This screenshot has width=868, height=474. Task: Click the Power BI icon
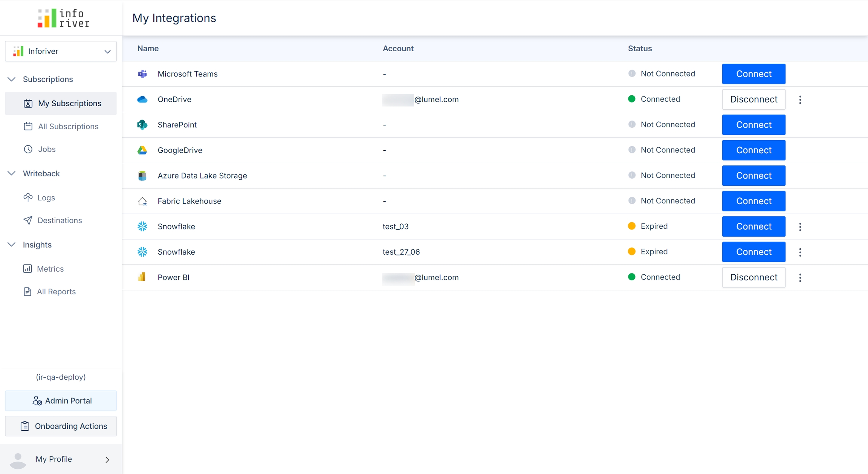pyautogui.click(x=142, y=277)
